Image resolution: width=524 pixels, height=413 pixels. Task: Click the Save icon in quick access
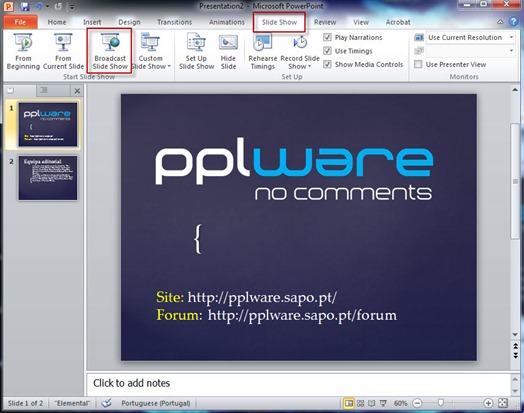(25, 6)
